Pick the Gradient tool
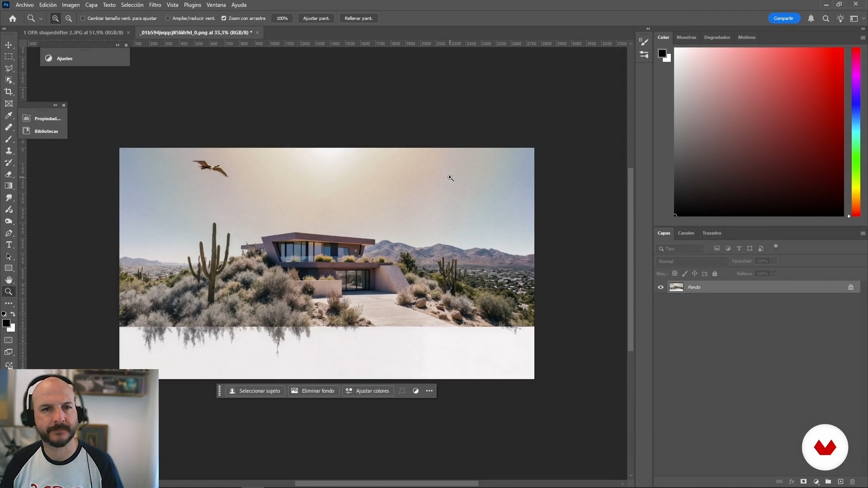Screen dimensions: 868x488 [x=9, y=186]
